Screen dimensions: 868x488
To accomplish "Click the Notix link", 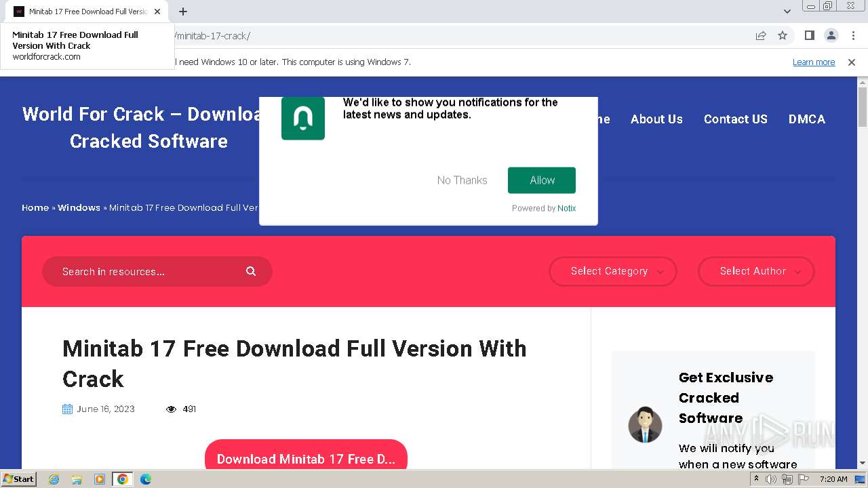I will (566, 208).
